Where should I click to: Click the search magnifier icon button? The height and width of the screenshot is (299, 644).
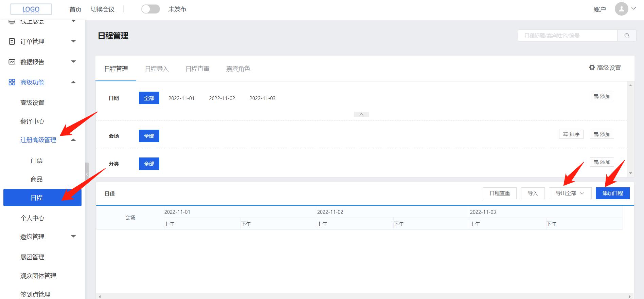click(x=627, y=35)
